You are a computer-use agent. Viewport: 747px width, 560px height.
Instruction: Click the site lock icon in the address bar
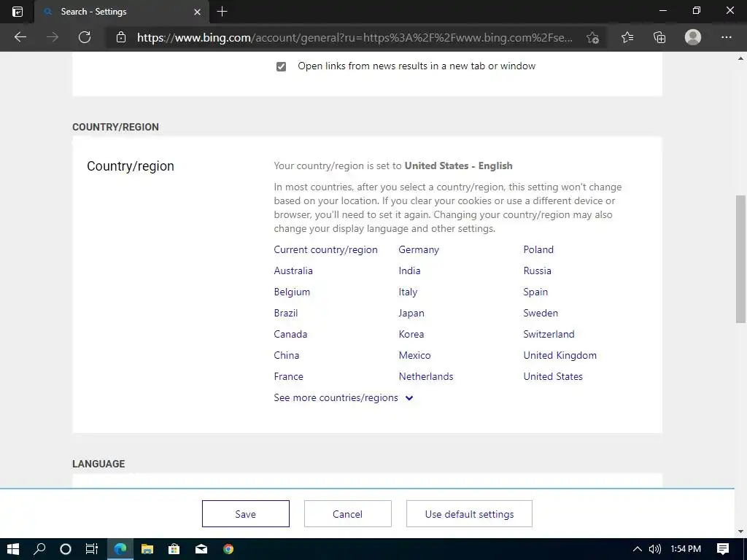pos(121,37)
